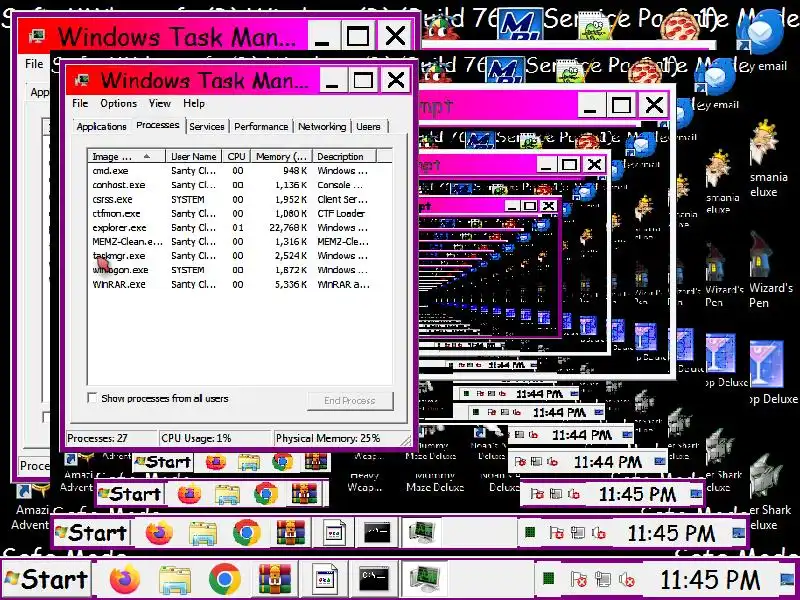Click the largest Start button
Viewport: 800px width, 600px height.
tap(47, 580)
